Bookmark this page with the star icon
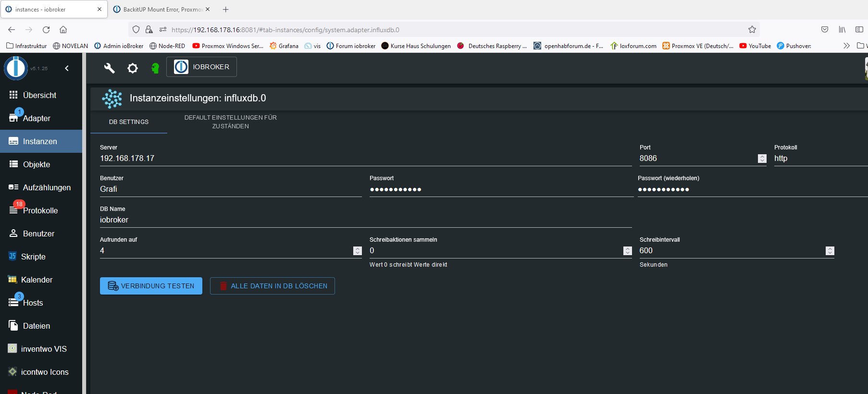This screenshot has width=868, height=394. pos(752,30)
